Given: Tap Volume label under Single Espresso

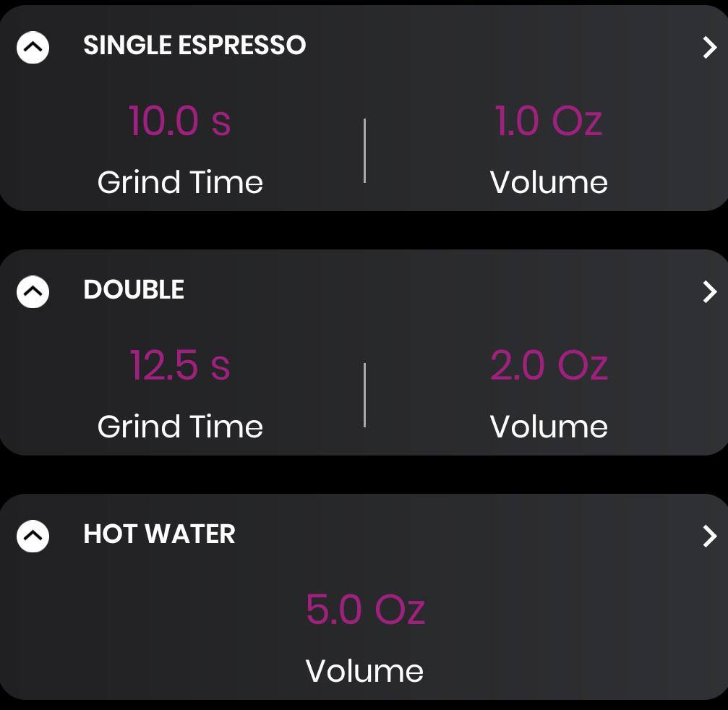Looking at the screenshot, I should pyautogui.click(x=548, y=182).
